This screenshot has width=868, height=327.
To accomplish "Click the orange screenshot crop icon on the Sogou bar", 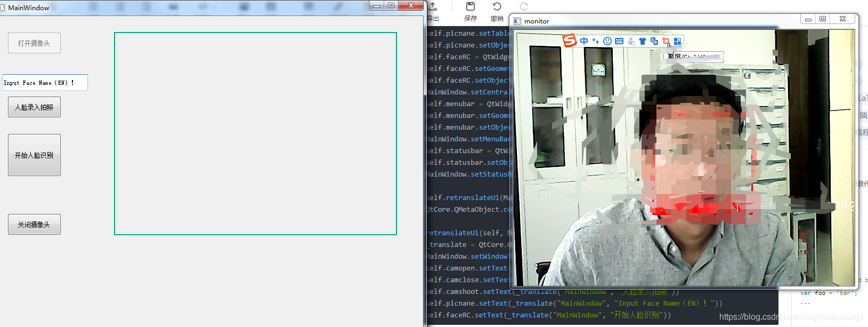I will pyautogui.click(x=666, y=41).
